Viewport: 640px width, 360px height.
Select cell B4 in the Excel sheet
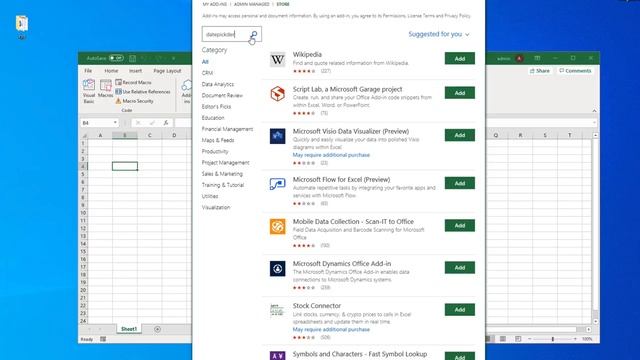125,166
